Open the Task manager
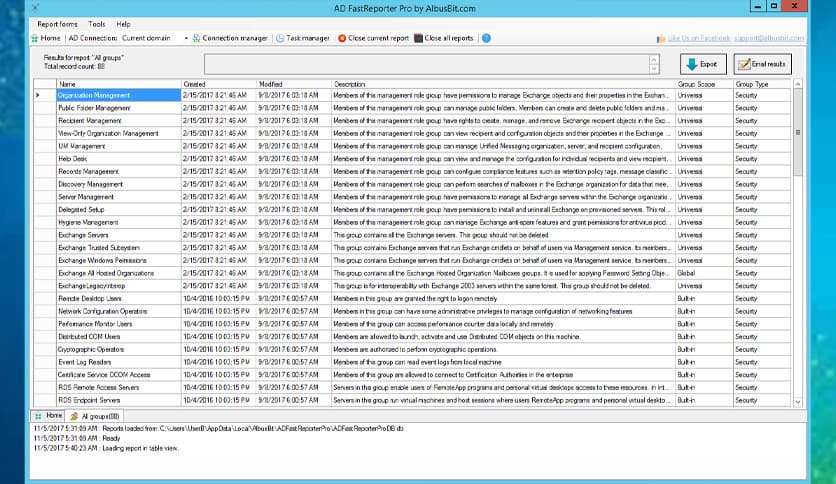This screenshot has width=836, height=484. [x=302, y=38]
